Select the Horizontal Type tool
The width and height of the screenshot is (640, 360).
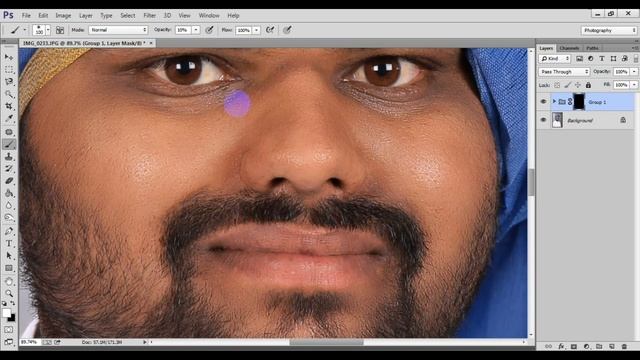coord(9,243)
